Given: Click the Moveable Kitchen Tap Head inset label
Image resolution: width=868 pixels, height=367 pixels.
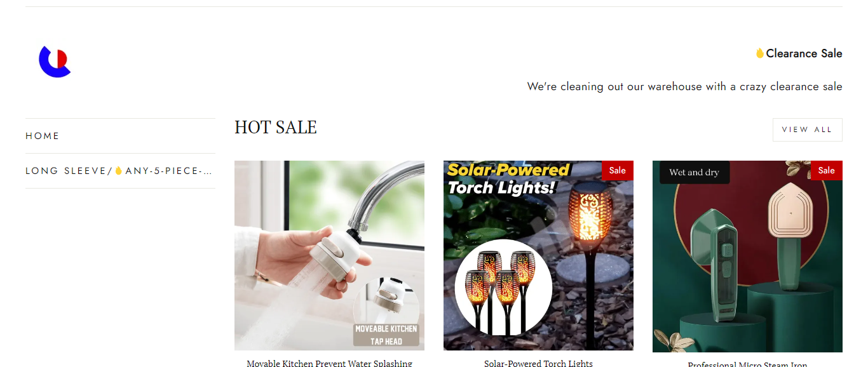Looking at the screenshot, I should click(386, 335).
